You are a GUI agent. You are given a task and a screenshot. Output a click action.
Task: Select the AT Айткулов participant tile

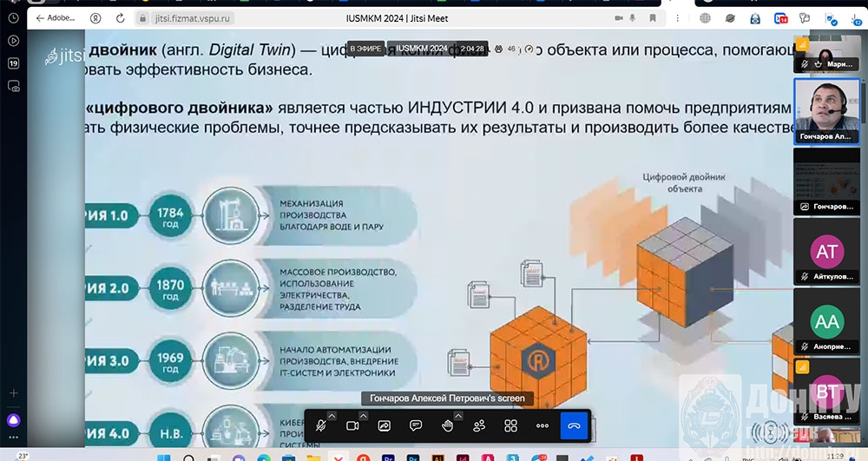tap(827, 251)
